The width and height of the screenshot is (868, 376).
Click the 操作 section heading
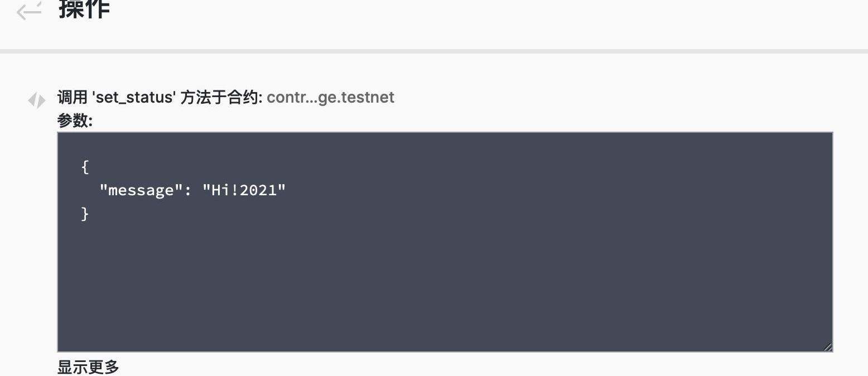[84, 9]
